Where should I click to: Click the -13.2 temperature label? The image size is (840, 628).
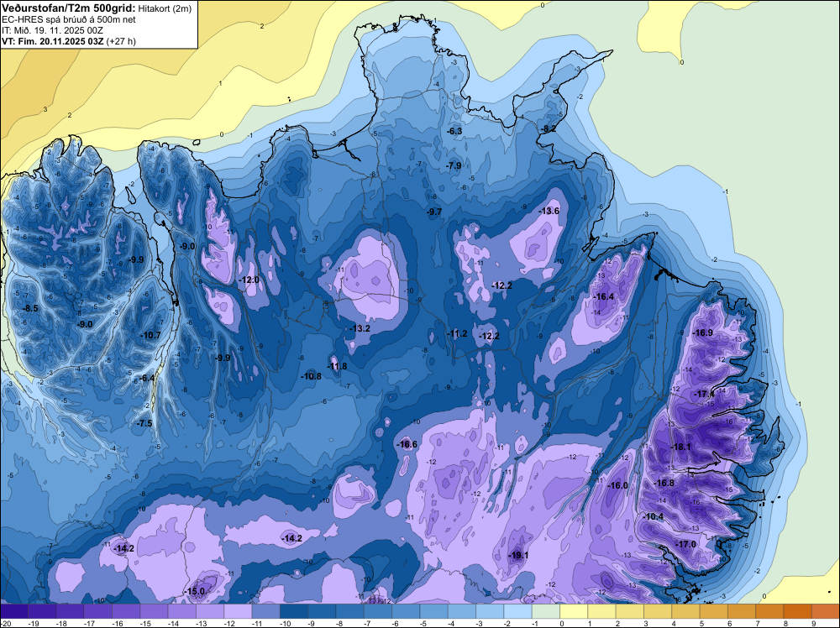click(360, 328)
